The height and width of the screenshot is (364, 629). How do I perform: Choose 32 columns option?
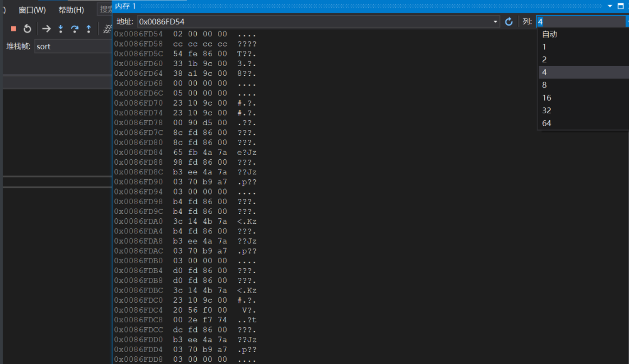coord(583,110)
